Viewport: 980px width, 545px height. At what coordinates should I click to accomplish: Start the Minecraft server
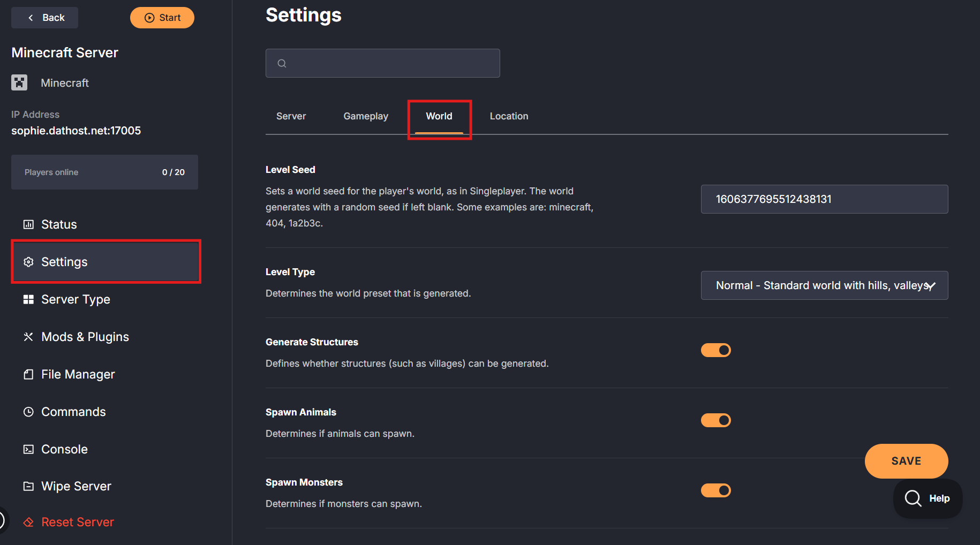(162, 18)
